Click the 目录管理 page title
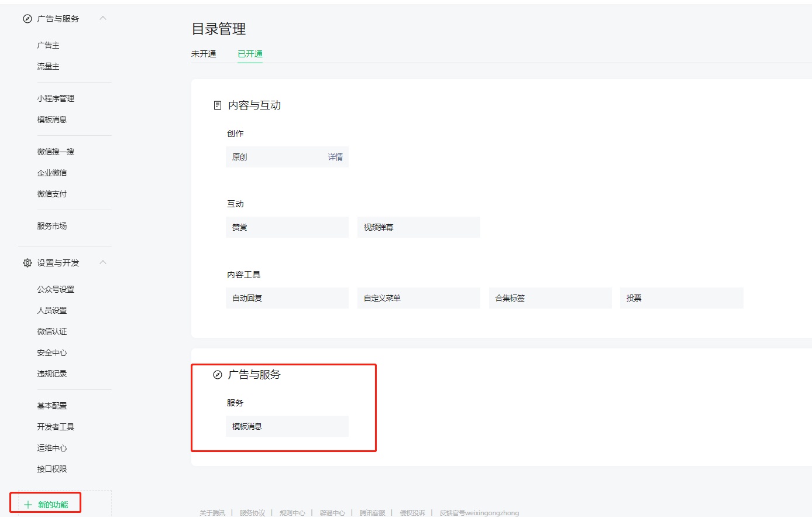The image size is (812, 517). 219,29
